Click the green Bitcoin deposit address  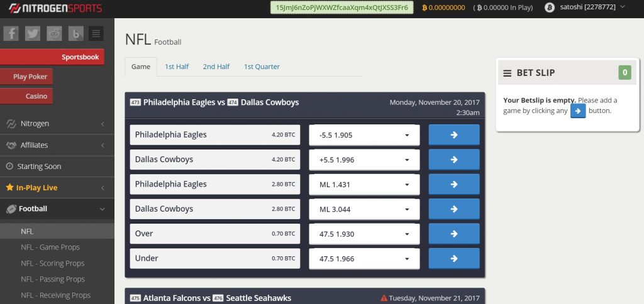click(341, 8)
